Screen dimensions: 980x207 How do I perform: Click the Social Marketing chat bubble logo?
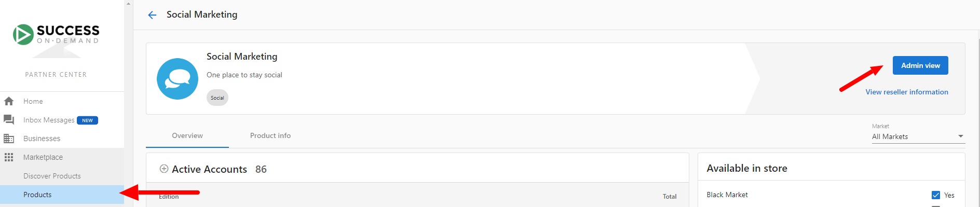178,79
